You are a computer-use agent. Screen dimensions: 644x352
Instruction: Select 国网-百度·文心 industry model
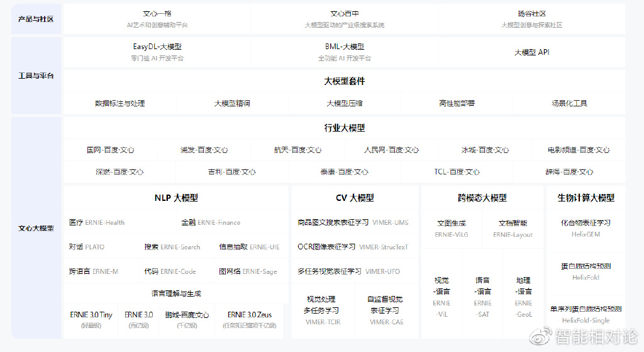(x=111, y=150)
